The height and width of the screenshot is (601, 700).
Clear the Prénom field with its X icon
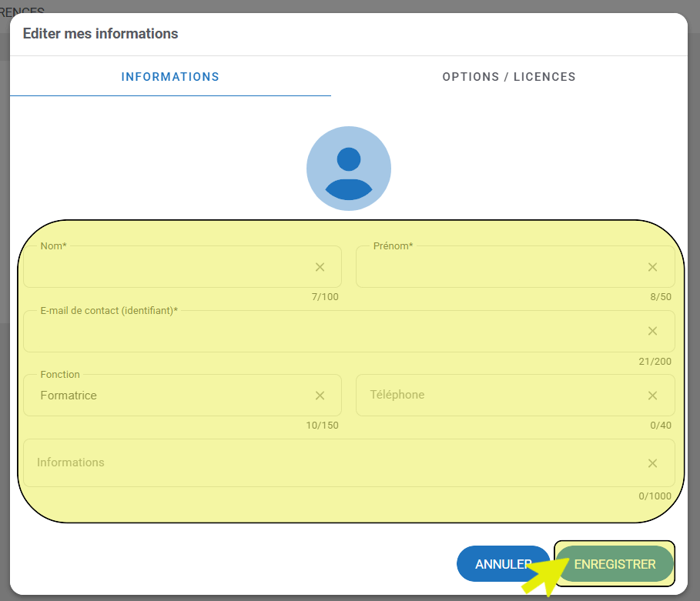point(652,267)
